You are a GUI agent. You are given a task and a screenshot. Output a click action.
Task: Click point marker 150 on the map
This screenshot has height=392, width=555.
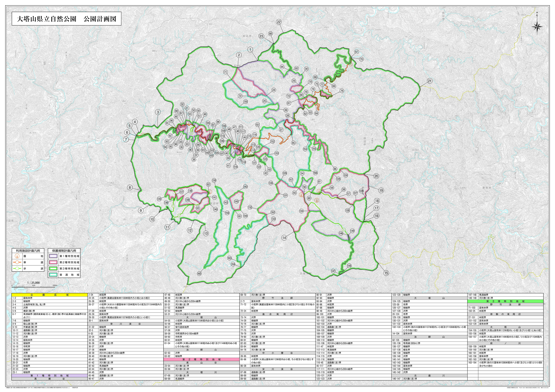pos(246,102)
